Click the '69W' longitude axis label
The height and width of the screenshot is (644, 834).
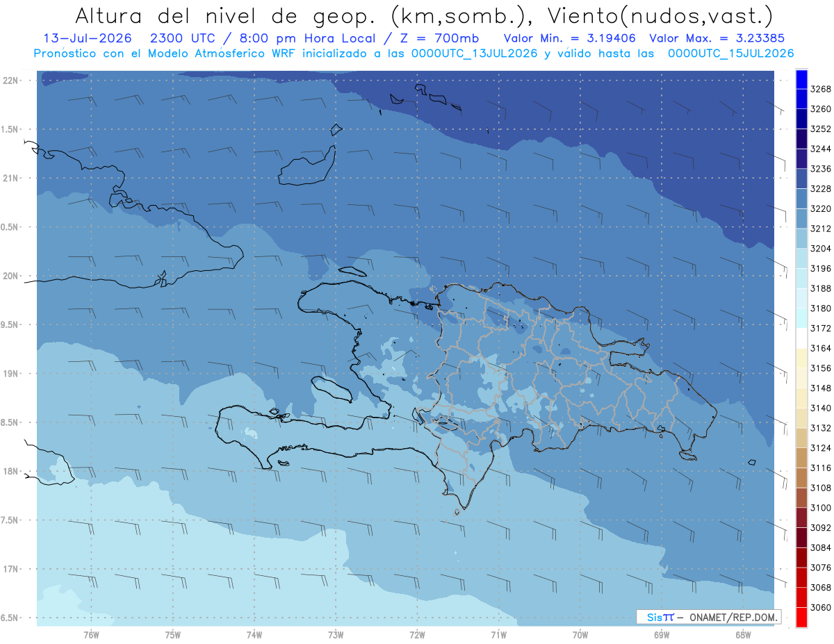pyautogui.click(x=662, y=634)
